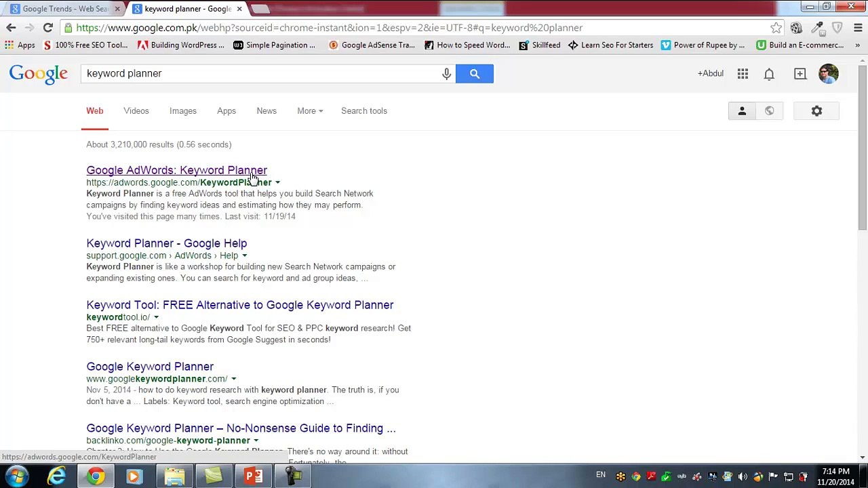Open the Apps bookmarks shortcut
868x488 pixels.
tap(20, 45)
